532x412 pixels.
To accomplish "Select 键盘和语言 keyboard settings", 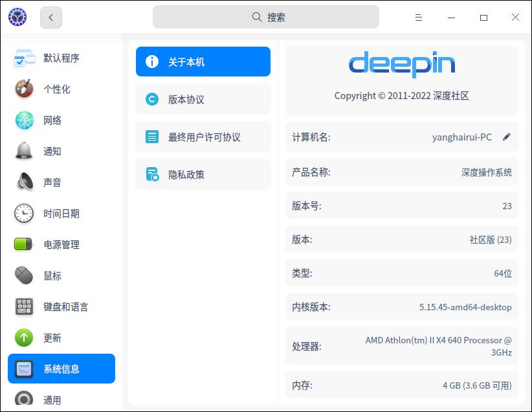I will coord(61,306).
